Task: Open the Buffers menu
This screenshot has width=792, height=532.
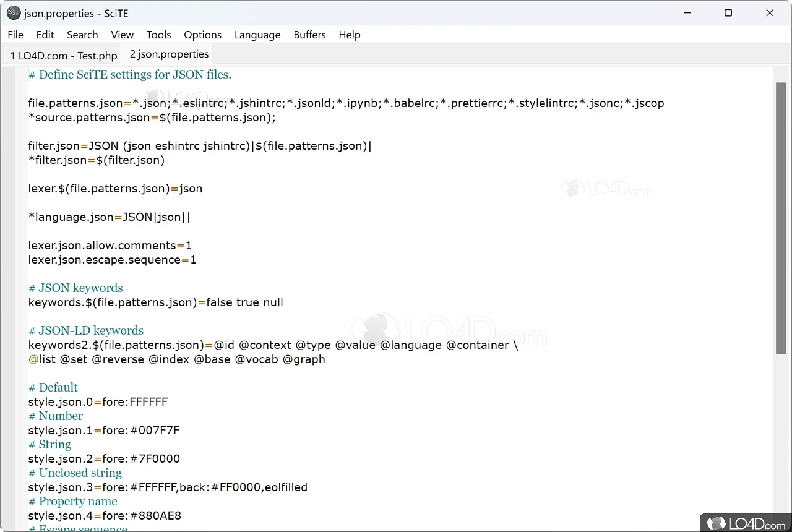Action: point(309,35)
